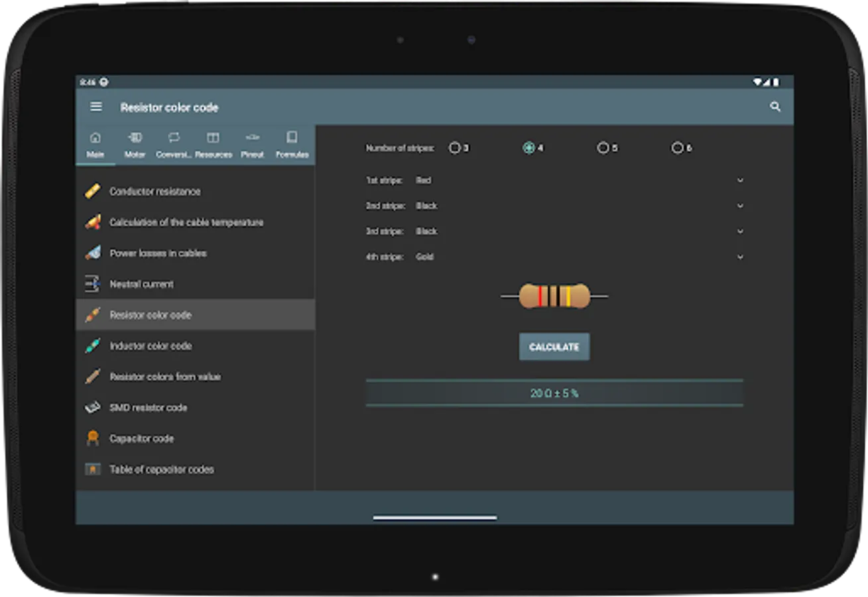This screenshot has width=868, height=597.
Task: Open the 3rd stripe color dropdown arrow
Action: pos(741,232)
